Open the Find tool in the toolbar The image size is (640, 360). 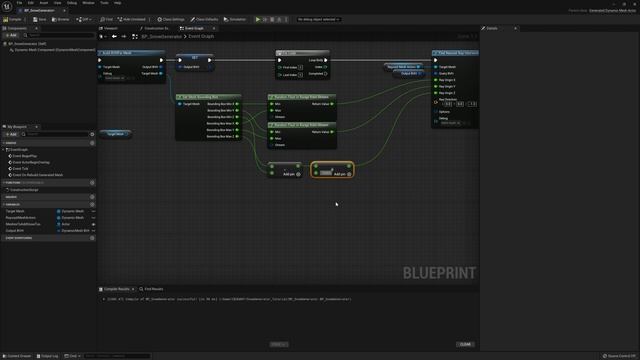(107, 19)
